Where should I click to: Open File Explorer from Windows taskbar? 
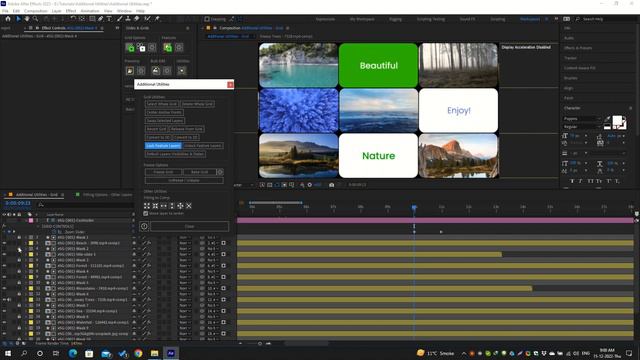point(154,353)
